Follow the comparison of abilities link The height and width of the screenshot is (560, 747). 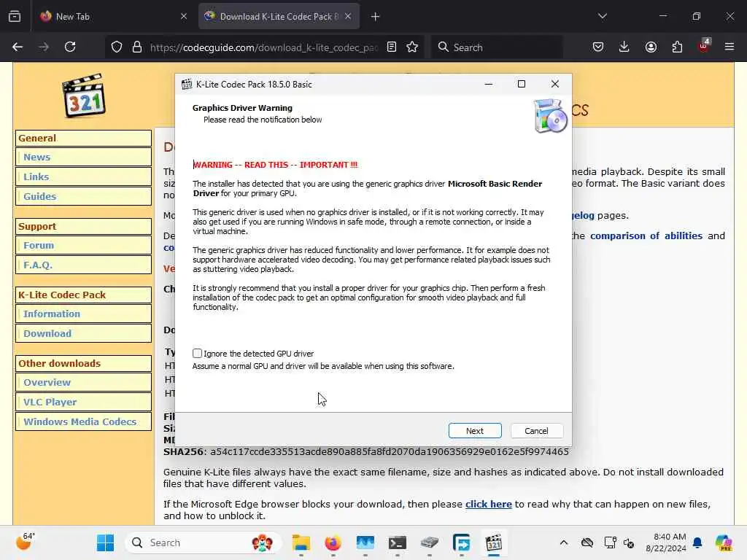[x=646, y=236]
